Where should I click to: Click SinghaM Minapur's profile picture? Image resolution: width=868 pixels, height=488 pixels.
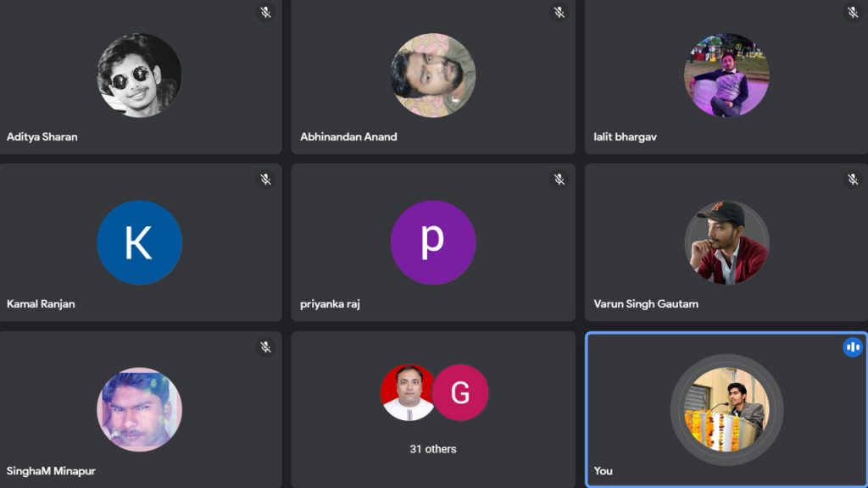coord(139,409)
